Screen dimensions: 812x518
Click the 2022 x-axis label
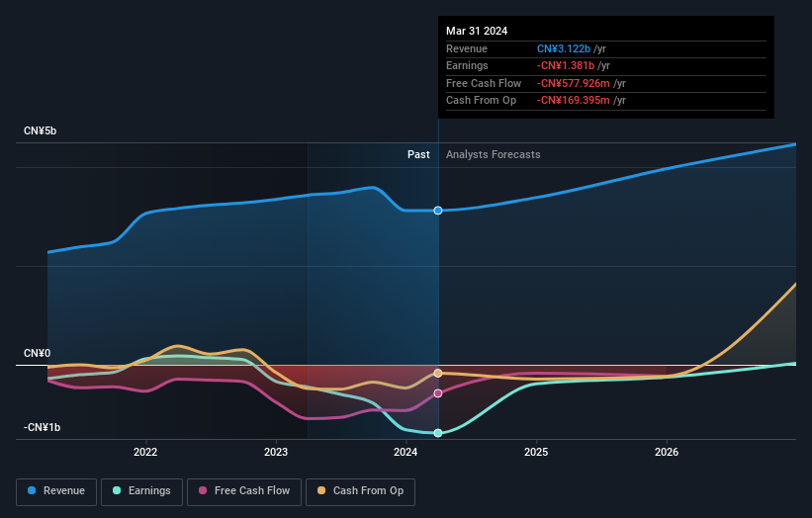point(145,452)
